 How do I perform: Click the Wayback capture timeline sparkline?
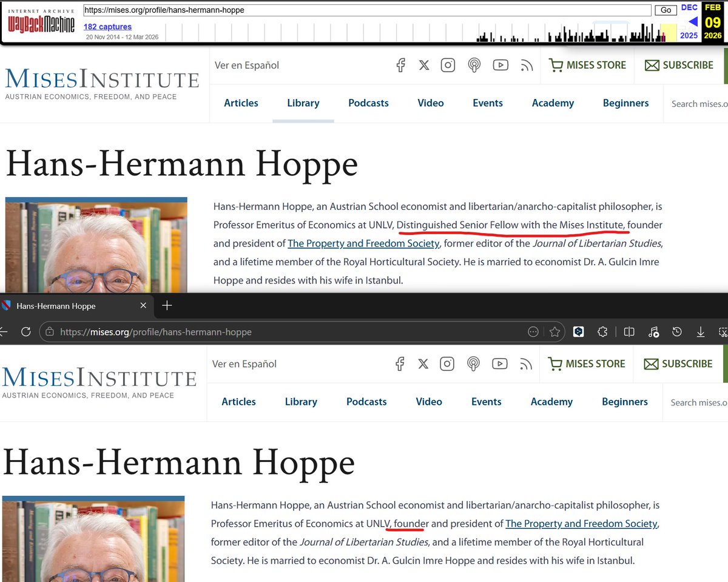coord(420,32)
